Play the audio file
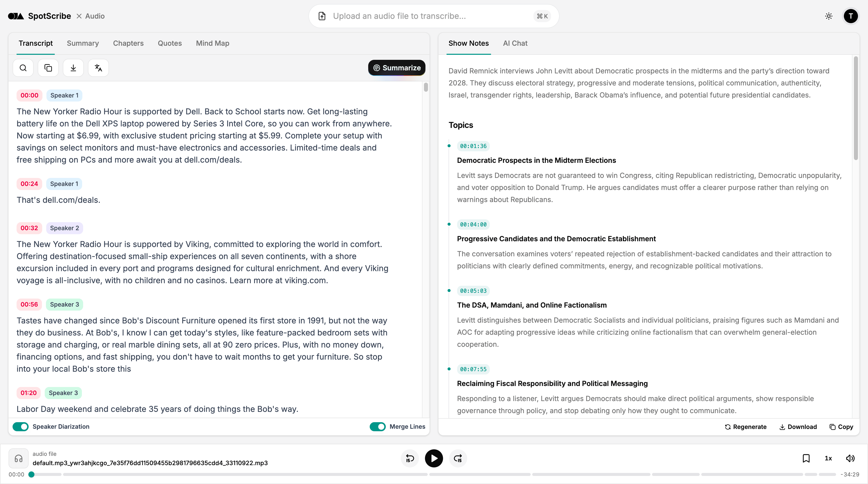This screenshot has width=868, height=484. [x=434, y=458]
